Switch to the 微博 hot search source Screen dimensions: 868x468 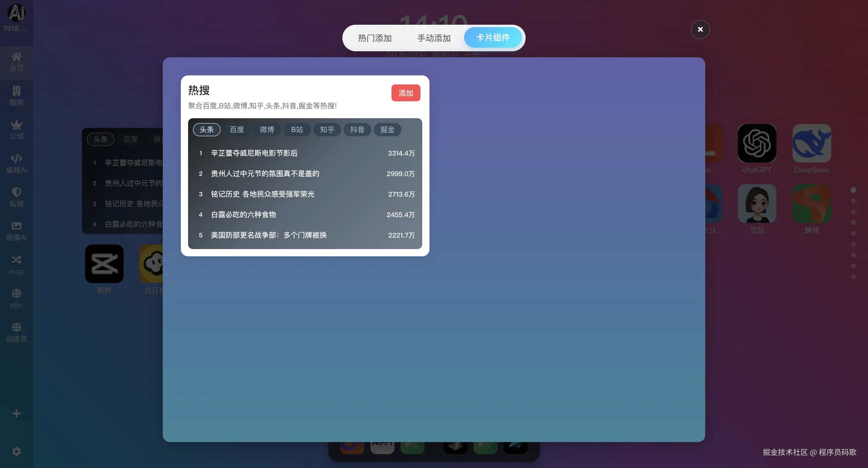pyautogui.click(x=267, y=129)
